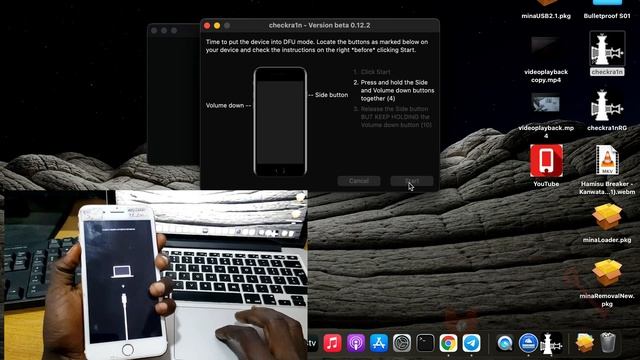Open App Store from the Dock
Viewport: 640px width, 360px height.
pyautogui.click(x=379, y=343)
